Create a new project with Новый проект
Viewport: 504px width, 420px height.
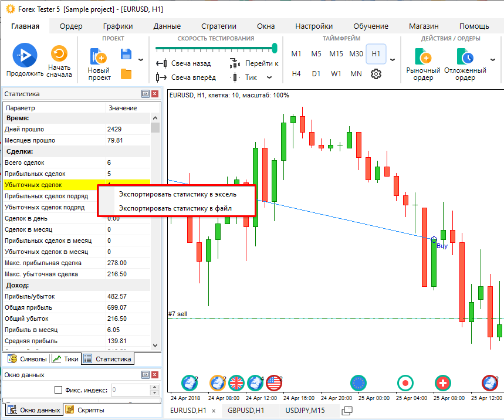[99, 57]
